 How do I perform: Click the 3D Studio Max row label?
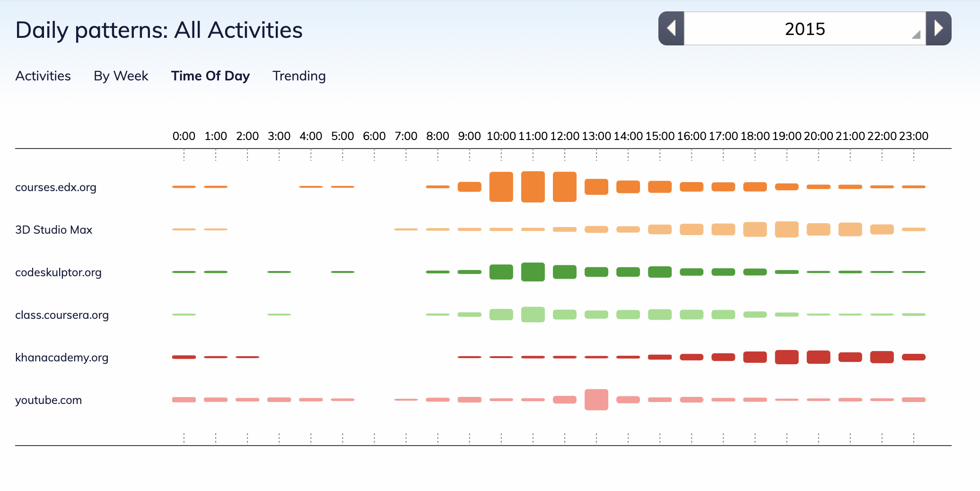point(54,230)
